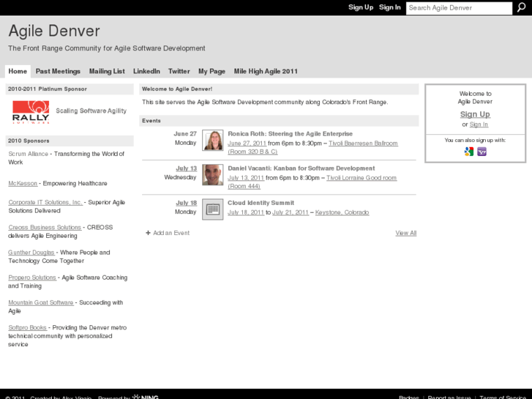Open the Keystone, Colorado location link
The width and height of the screenshot is (532, 399).
342,212
